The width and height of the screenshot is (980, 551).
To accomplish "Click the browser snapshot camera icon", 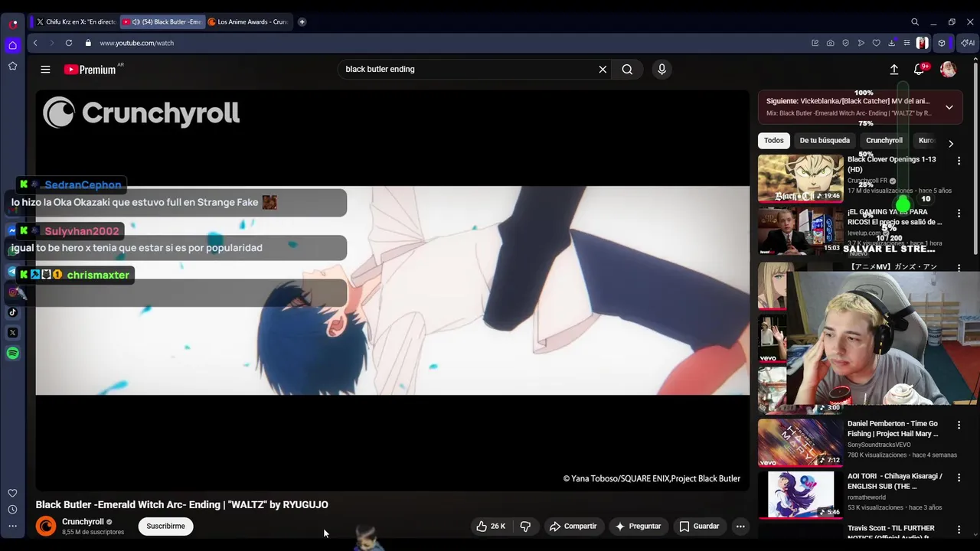I will 831,43.
